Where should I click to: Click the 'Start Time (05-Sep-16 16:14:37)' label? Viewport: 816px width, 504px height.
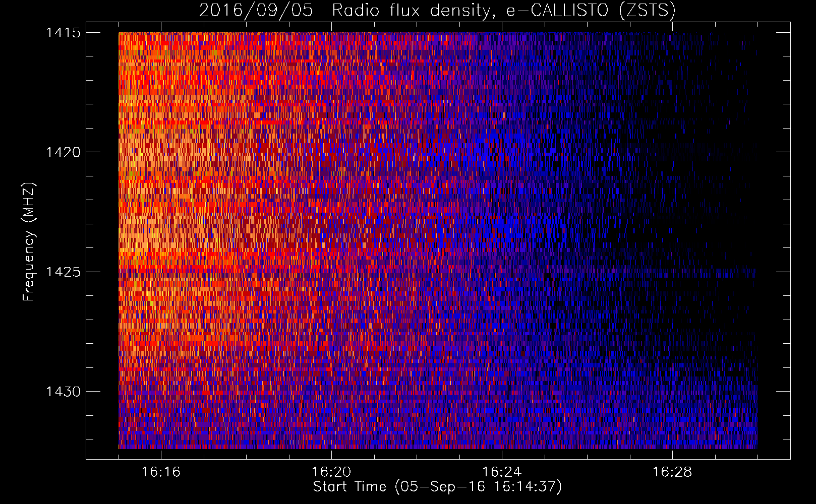(x=437, y=487)
